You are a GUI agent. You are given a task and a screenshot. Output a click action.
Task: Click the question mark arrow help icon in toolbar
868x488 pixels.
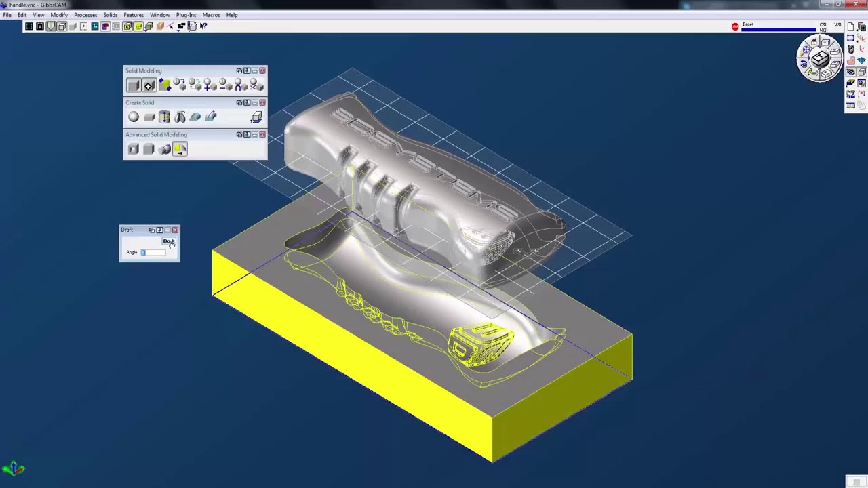pyautogui.click(x=203, y=26)
